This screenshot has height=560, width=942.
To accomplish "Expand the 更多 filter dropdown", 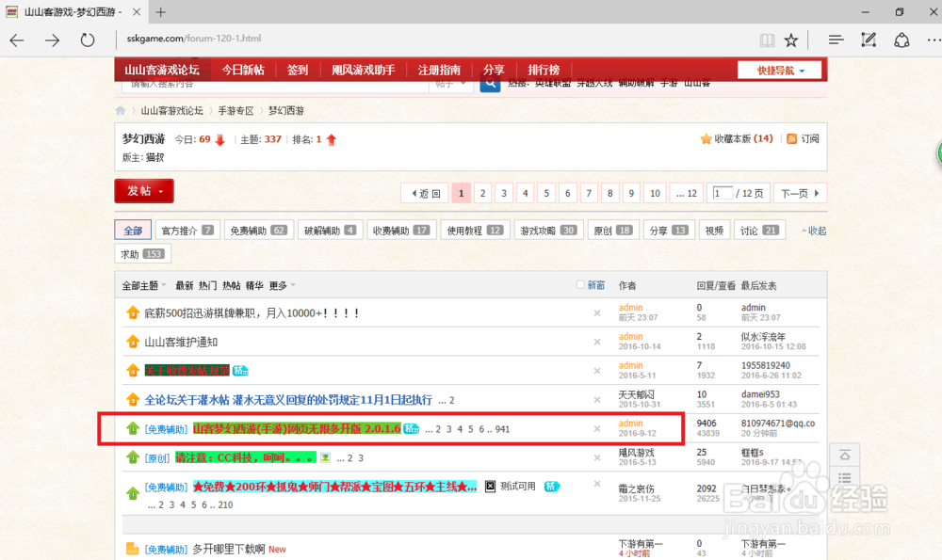I will [283, 285].
